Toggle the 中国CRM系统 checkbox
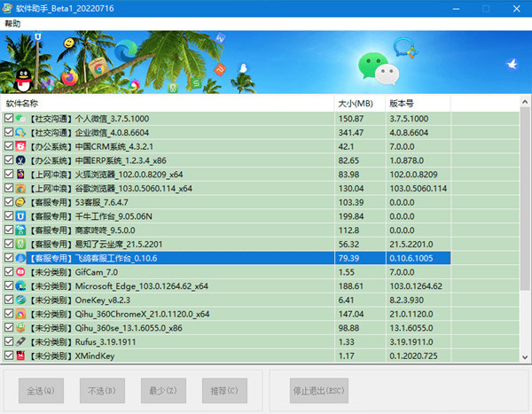This screenshot has width=532, height=414. click(x=9, y=147)
